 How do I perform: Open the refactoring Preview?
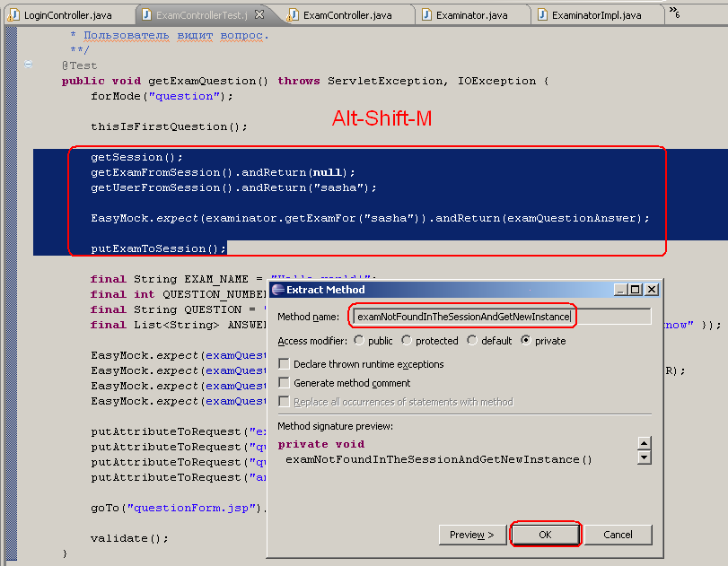coord(472,534)
